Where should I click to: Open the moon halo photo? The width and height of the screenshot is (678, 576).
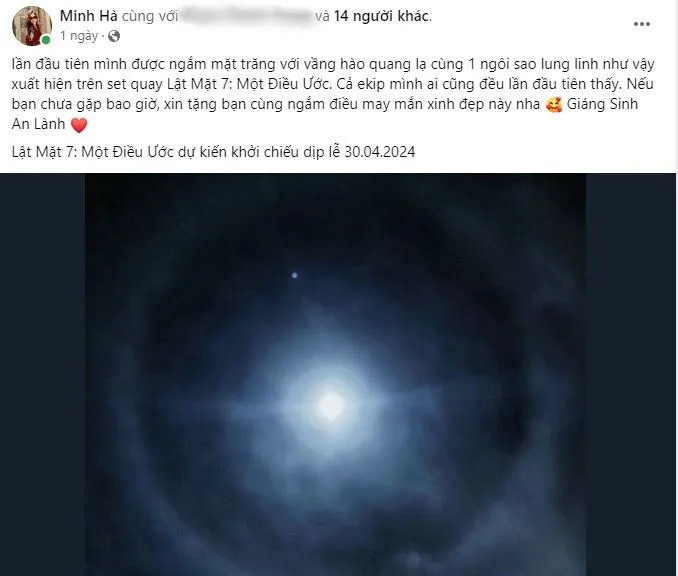[335, 374]
